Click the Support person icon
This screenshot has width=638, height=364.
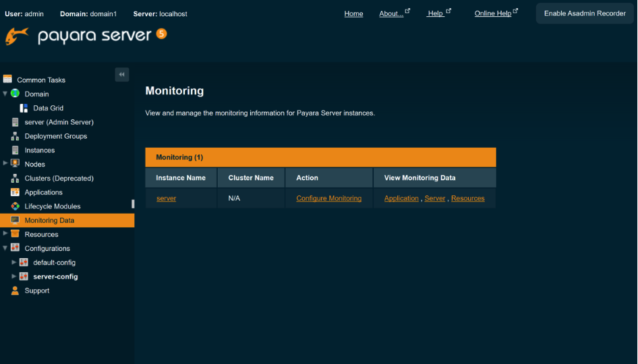pos(15,291)
